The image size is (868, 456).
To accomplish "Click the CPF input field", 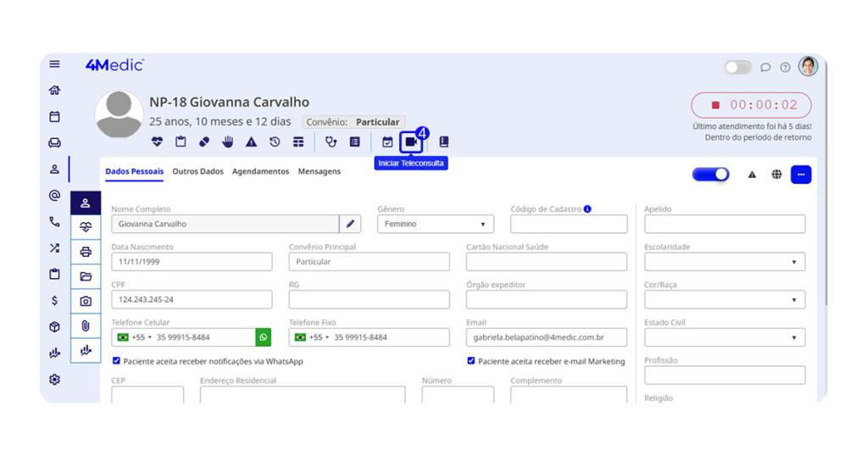I will pos(192,300).
